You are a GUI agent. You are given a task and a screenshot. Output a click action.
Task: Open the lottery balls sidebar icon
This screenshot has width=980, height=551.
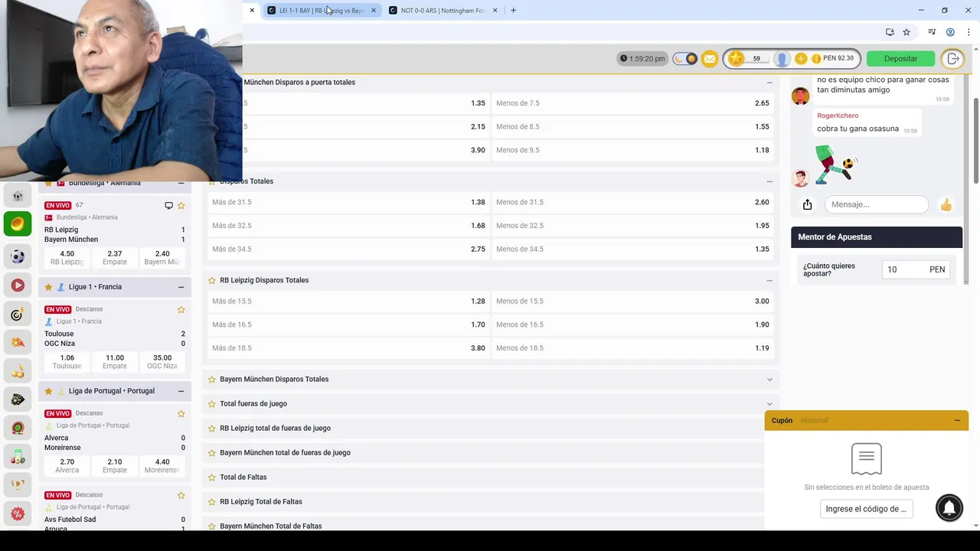(18, 457)
